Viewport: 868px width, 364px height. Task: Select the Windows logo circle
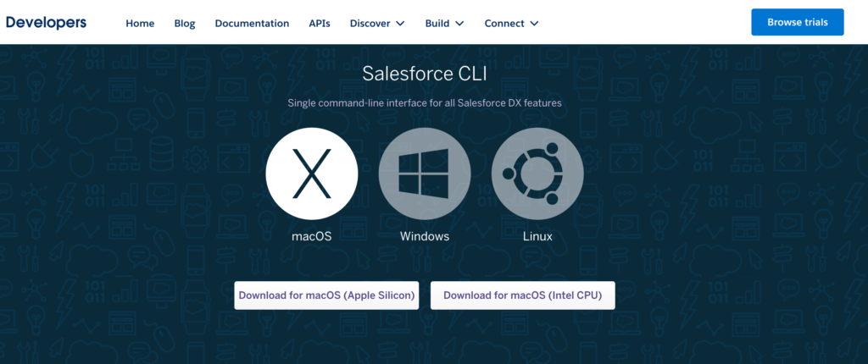tap(425, 174)
